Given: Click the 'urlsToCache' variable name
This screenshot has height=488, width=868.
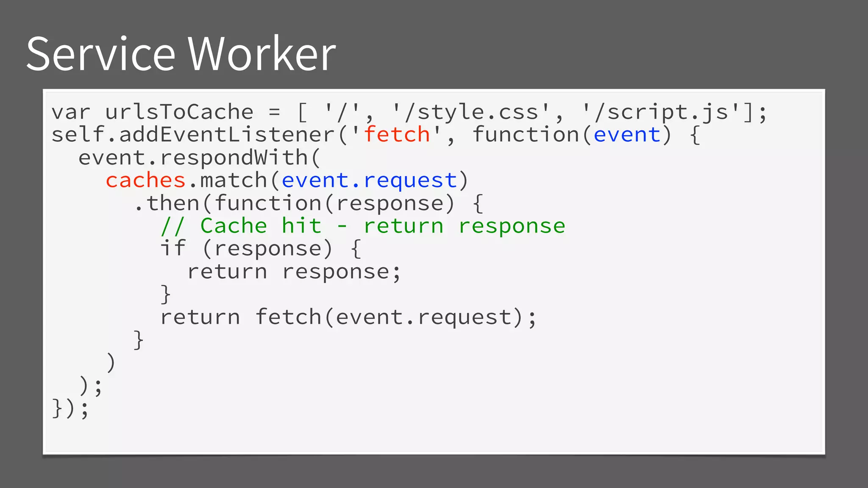Looking at the screenshot, I should pyautogui.click(x=179, y=112).
